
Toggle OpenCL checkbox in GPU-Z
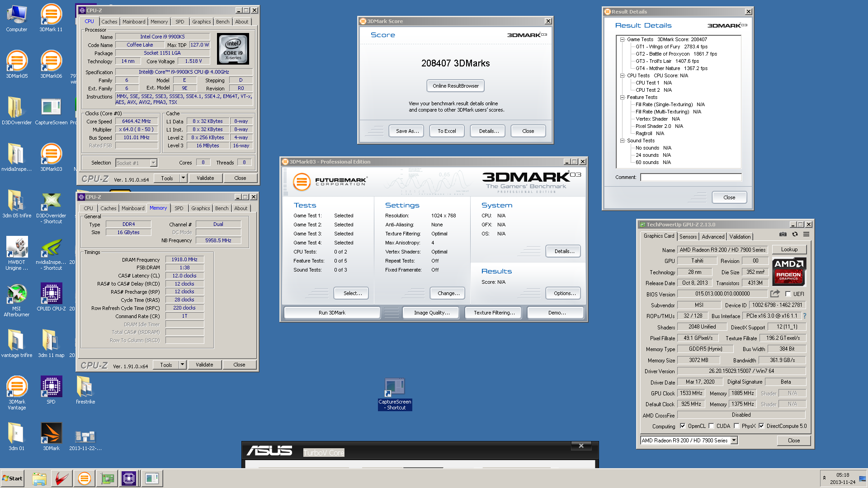683,426
